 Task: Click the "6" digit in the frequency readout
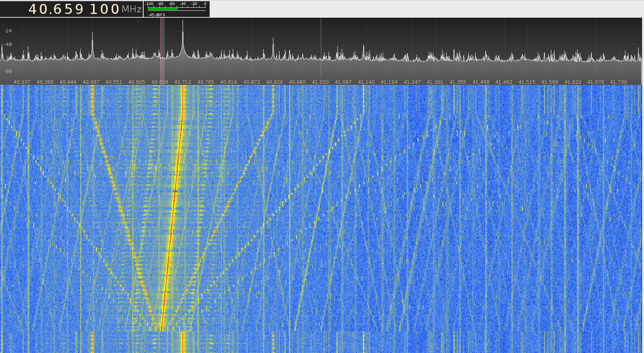[x=56, y=9]
